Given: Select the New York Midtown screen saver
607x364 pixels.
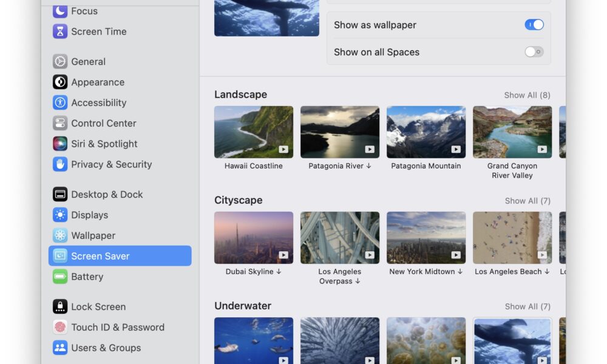Looking at the screenshot, I should pos(426,237).
